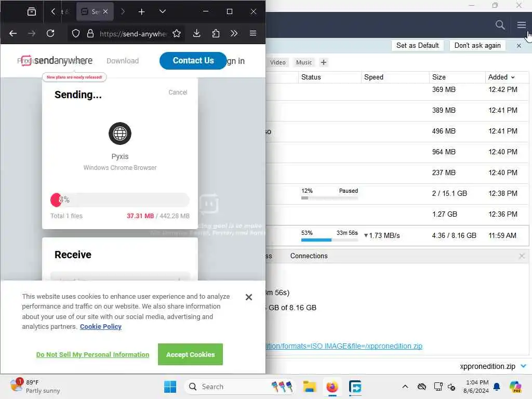Switch to Firefox in taskbar

(332, 387)
